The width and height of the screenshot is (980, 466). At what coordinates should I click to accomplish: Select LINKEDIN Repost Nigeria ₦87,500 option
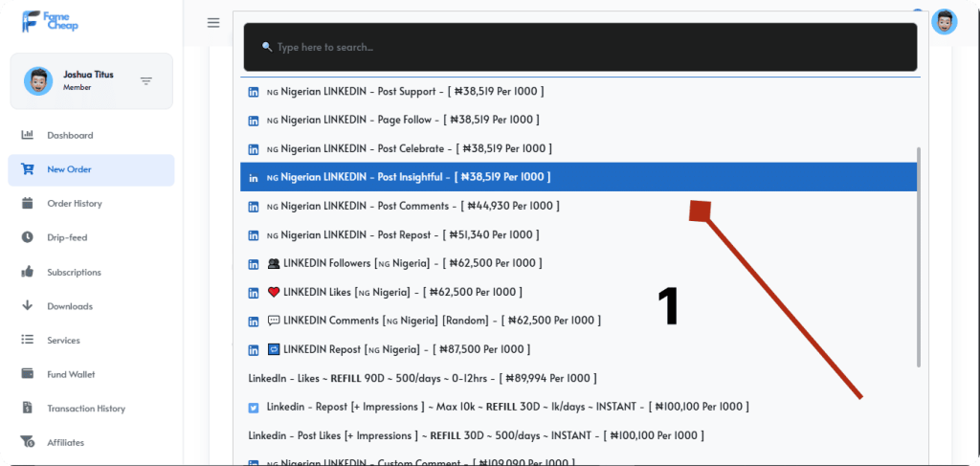pyautogui.click(x=578, y=349)
